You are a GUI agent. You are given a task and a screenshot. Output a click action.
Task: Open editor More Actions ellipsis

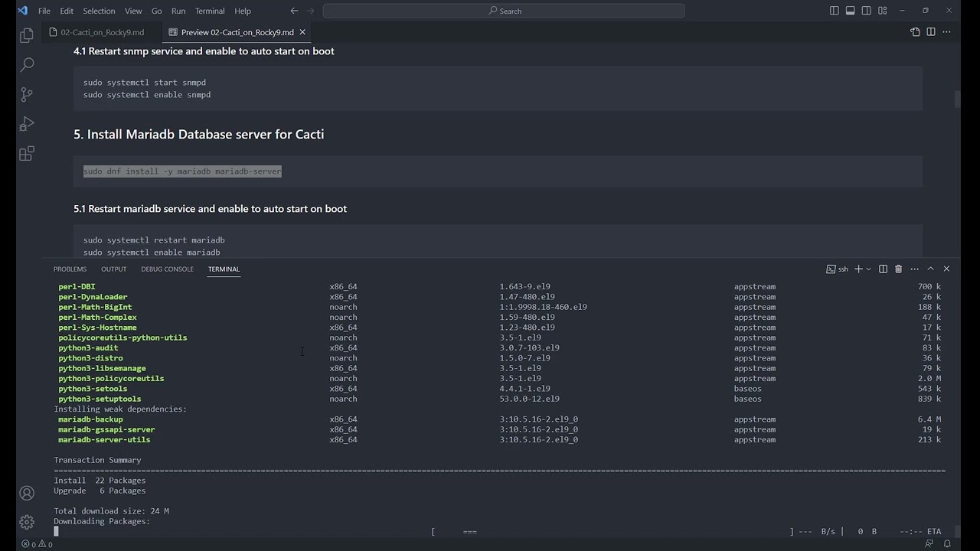tap(947, 32)
